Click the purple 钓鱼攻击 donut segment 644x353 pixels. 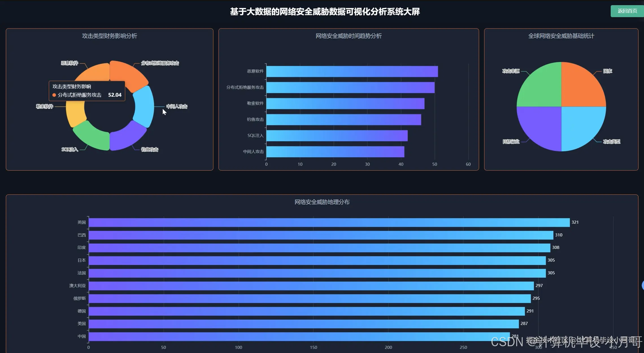(x=127, y=137)
